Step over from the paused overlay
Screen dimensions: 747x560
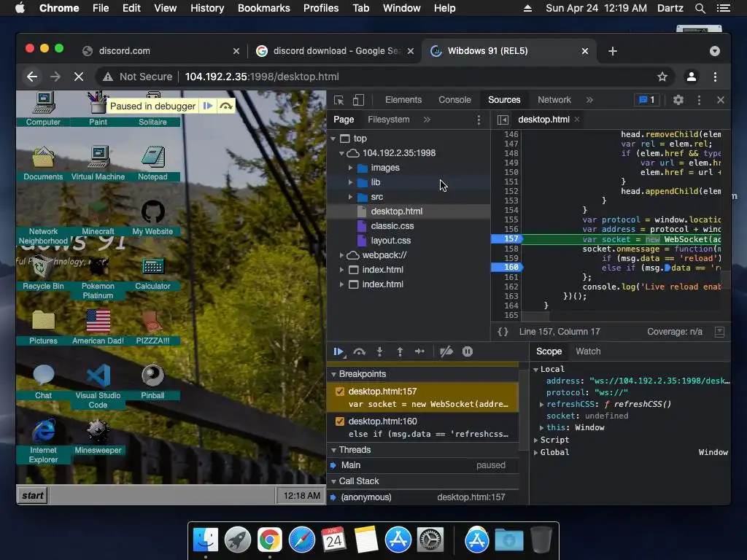[x=226, y=106]
